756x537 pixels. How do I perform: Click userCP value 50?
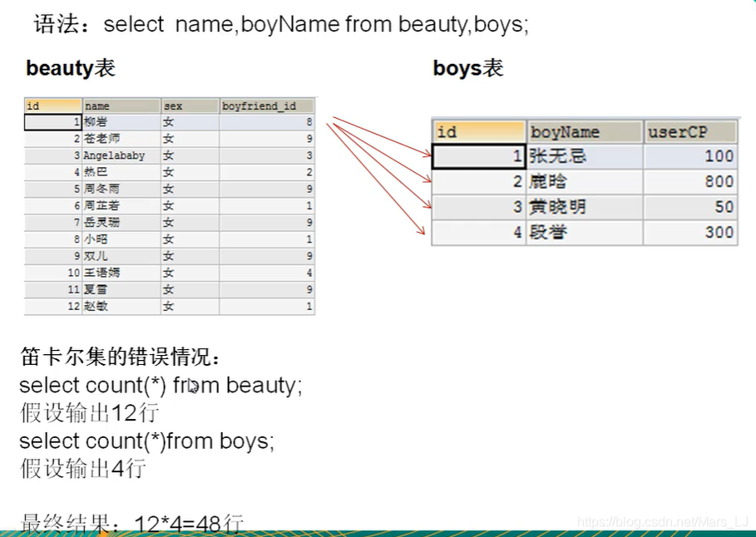point(691,207)
